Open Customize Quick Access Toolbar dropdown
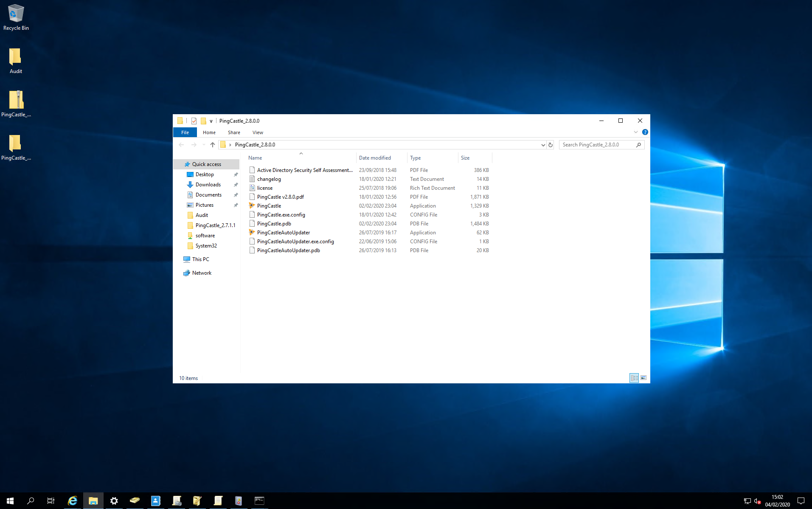This screenshot has width=812, height=509. point(211,121)
